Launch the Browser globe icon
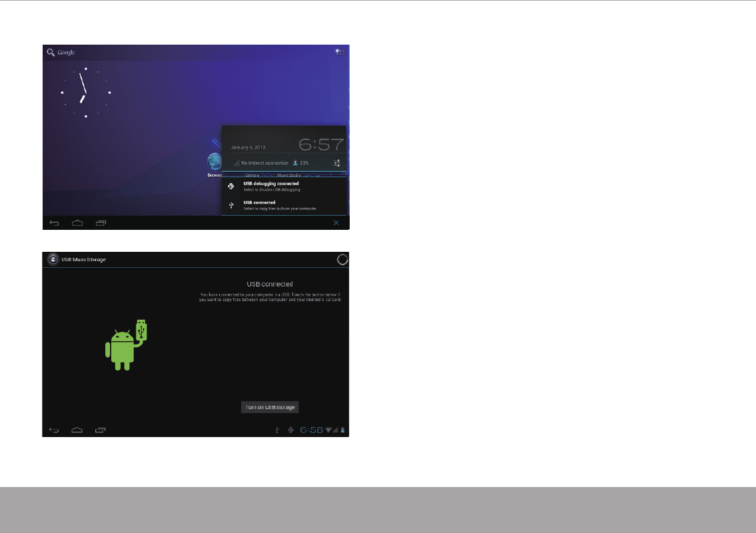756x533 pixels. click(214, 163)
